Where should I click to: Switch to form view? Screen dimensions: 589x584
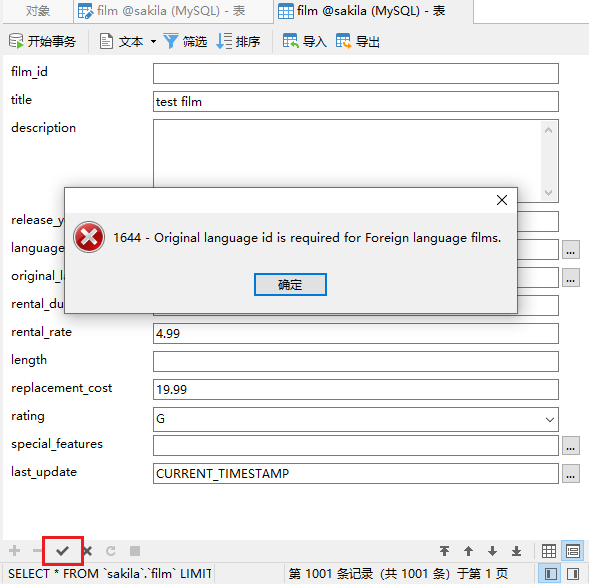click(573, 551)
